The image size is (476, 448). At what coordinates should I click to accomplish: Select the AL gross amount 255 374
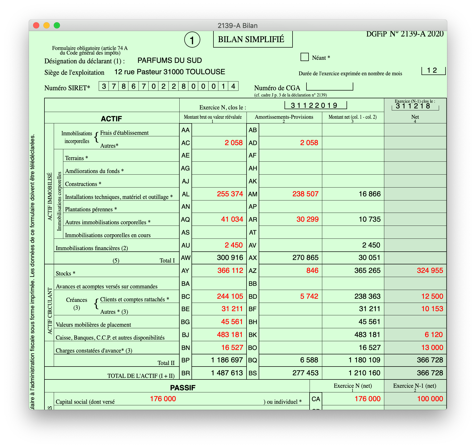pos(219,194)
